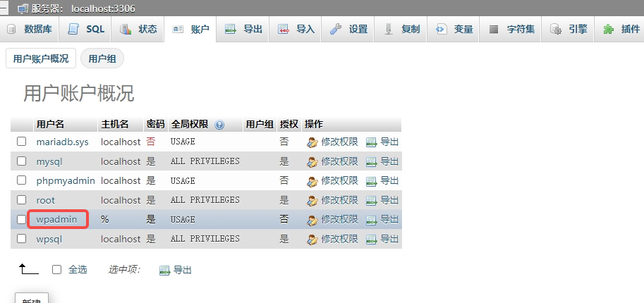Open the SQL tab

pyautogui.click(x=87, y=29)
